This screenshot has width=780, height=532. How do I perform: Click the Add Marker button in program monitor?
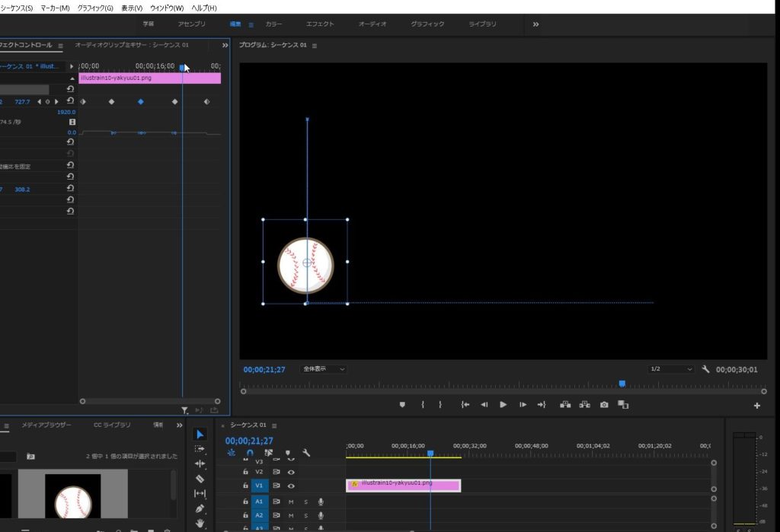point(402,405)
